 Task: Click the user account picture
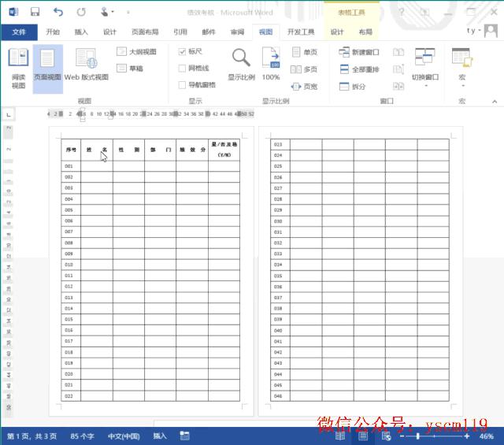coord(491,31)
